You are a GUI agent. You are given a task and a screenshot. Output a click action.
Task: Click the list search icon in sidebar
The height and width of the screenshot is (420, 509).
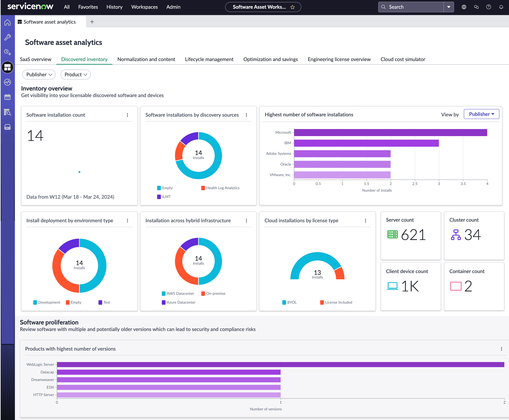pyautogui.click(x=7, y=112)
